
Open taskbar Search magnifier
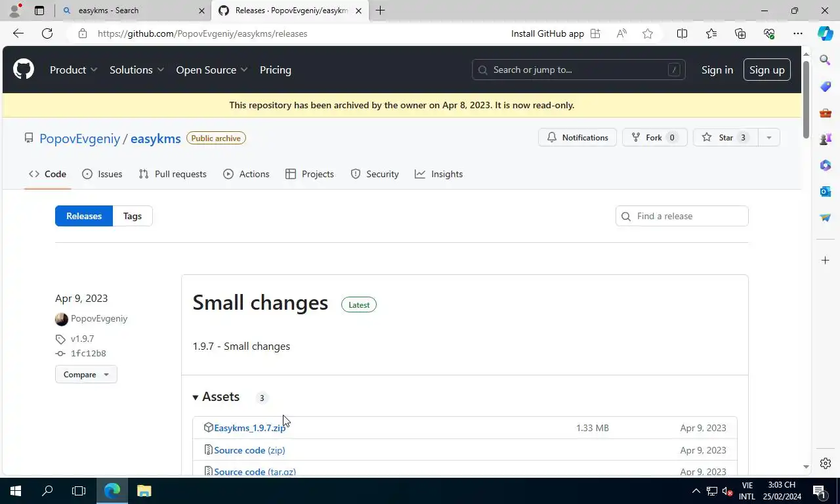pyautogui.click(x=47, y=491)
